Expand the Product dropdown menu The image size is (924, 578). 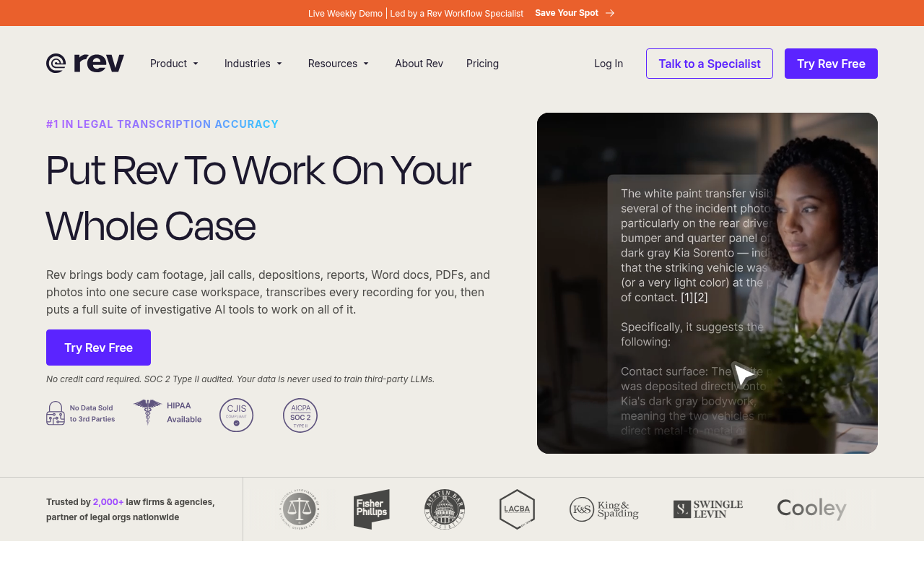coord(175,64)
